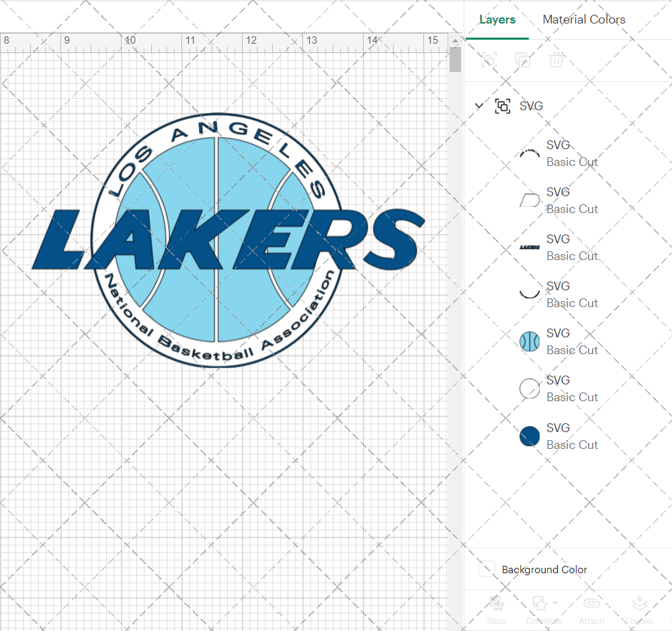Image resolution: width=672 pixels, height=631 pixels.
Task: Click the LAKERS wordmark on canvas
Action: [x=228, y=240]
